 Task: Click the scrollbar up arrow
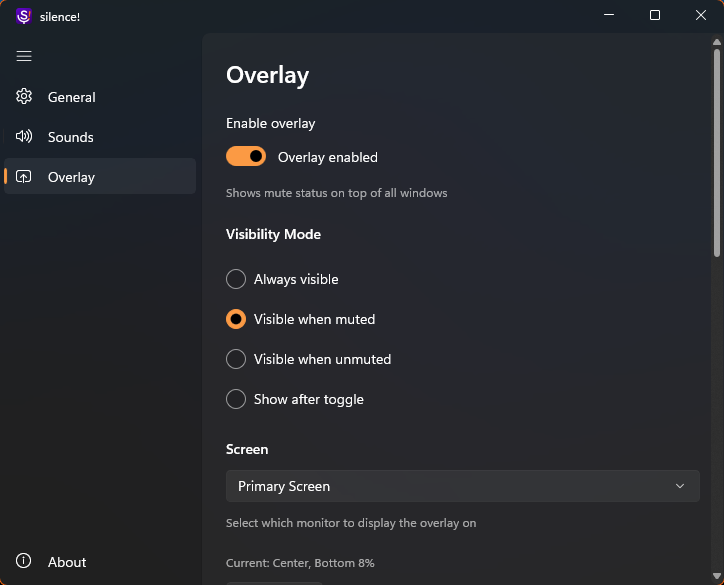[x=717, y=42]
